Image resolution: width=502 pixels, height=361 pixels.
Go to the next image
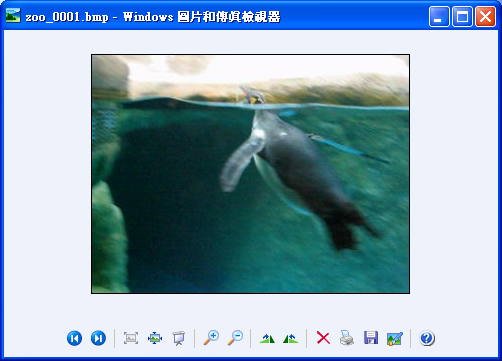pos(98,338)
